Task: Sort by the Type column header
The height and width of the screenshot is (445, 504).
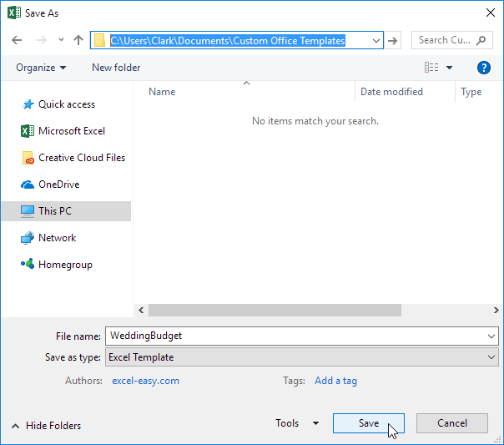Action: click(471, 92)
